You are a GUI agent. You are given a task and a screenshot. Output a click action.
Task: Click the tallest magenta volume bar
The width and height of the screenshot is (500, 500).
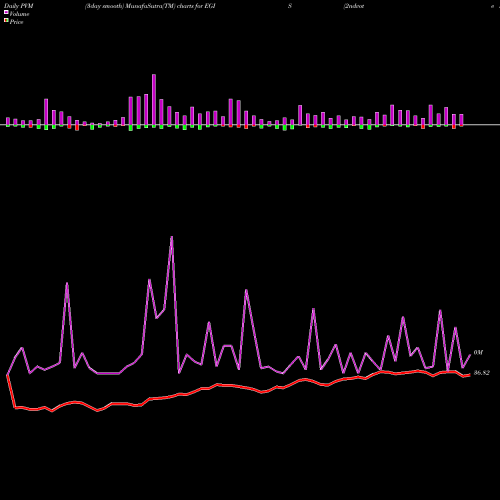pos(154,100)
